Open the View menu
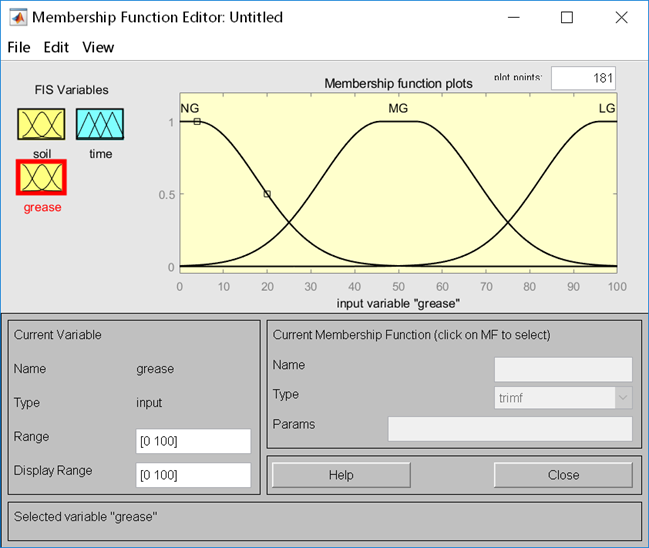 coord(98,47)
